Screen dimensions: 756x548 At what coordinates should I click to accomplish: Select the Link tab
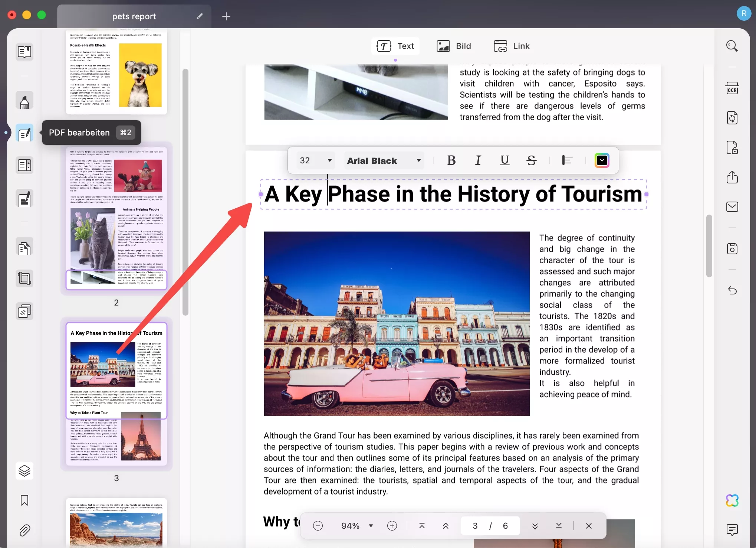click(512, 46)
